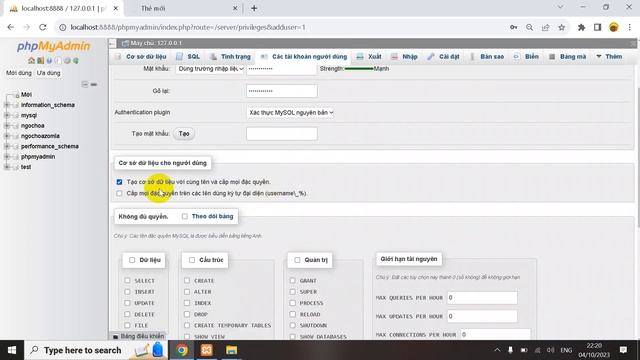This screenshot has height=360, width=640.
Task: Tick the DROP privilege checkbox
Action: click(187, 314)
